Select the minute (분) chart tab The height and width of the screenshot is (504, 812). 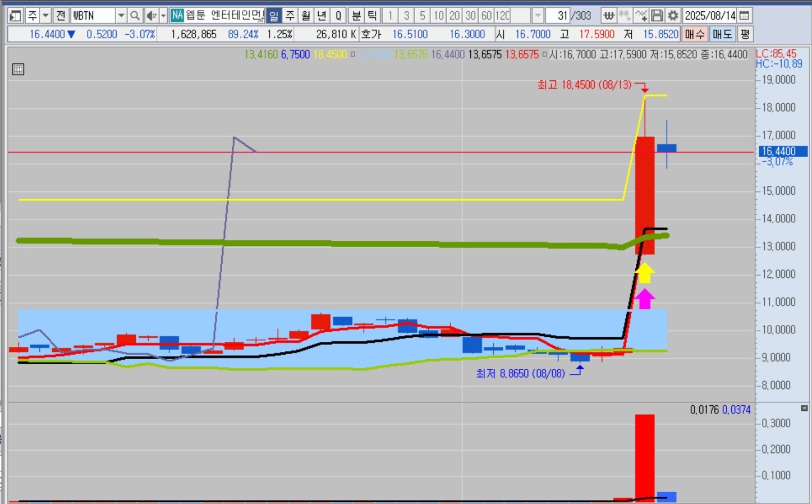point(356,16)
